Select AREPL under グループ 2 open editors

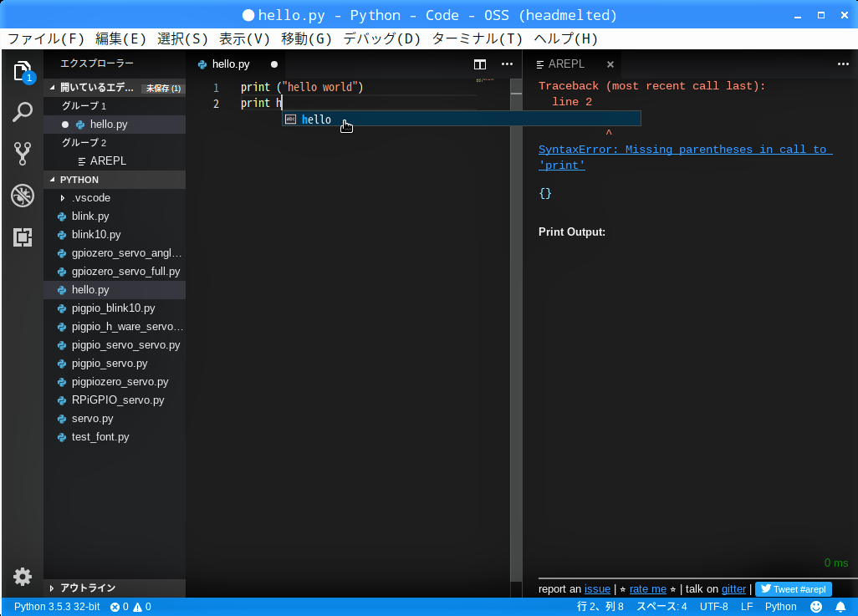pos(115,161)
